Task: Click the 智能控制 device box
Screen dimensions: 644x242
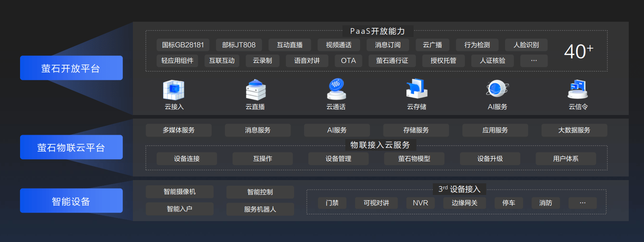Action: click(x=260, y=192)
